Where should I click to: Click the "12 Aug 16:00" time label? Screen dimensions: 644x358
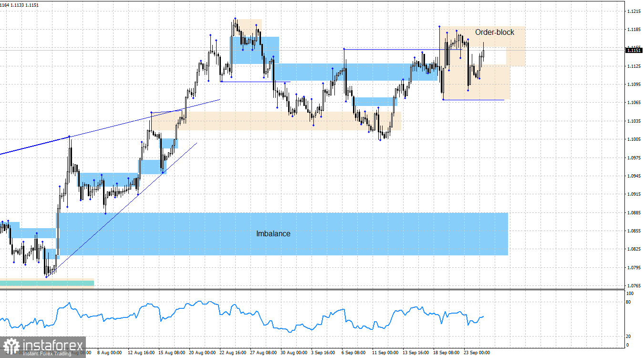pyautogui.click(x=141, y=353)
